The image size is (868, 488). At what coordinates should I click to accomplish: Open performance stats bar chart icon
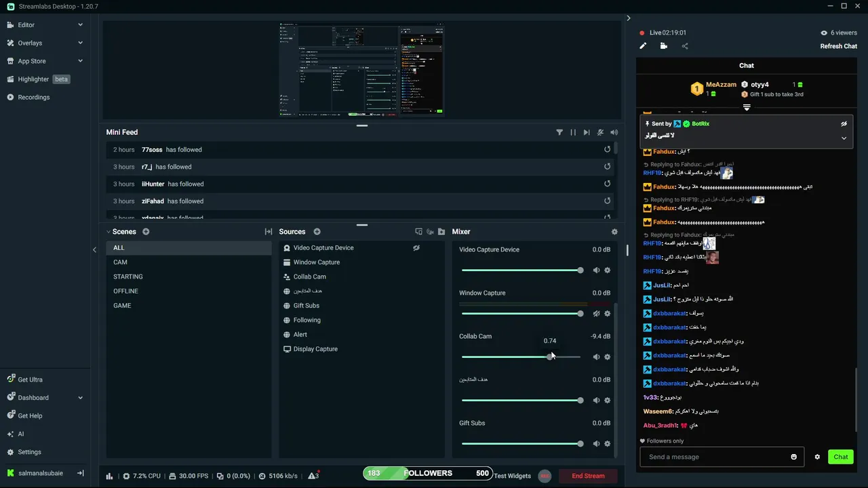[109, 476]
